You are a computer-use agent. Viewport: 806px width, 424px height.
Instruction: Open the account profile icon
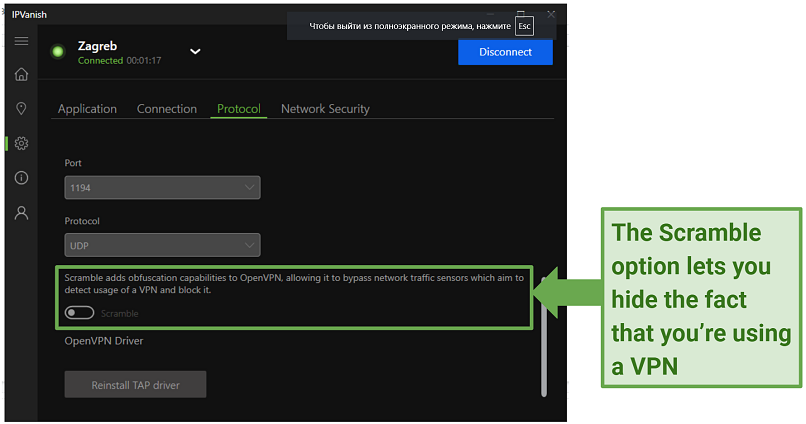(21, 213)
